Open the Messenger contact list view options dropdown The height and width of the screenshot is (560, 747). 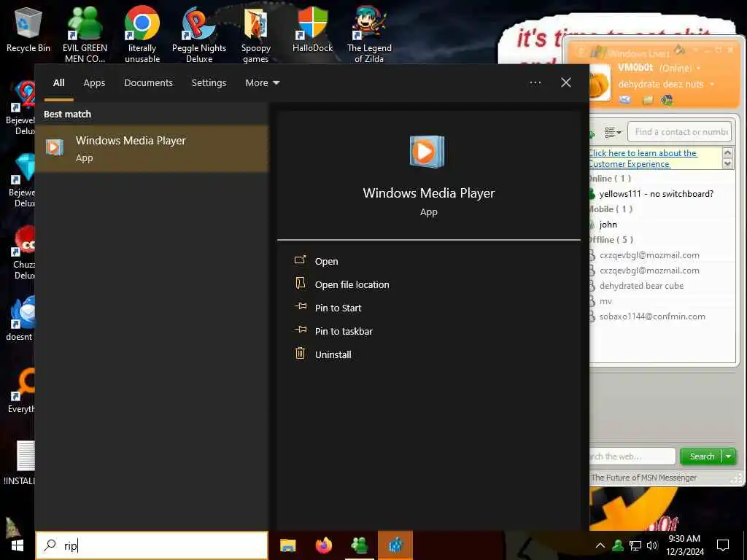[613, 133]
